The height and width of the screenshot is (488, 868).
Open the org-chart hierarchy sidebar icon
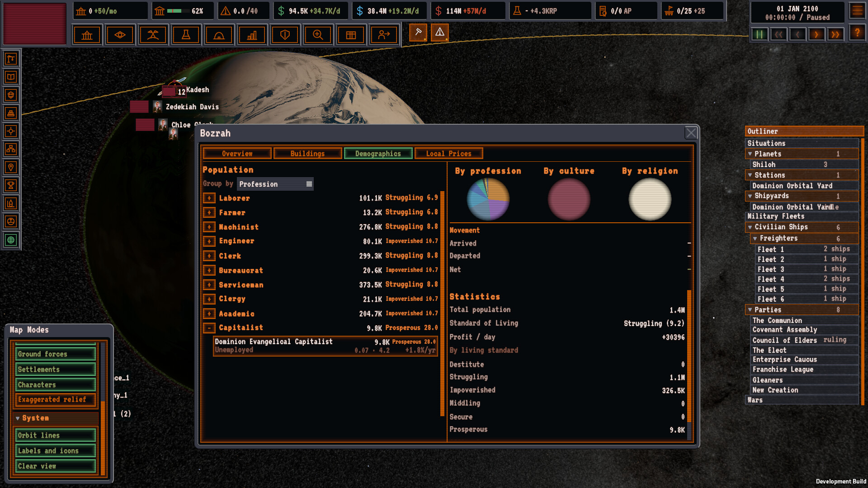(x=11, y=149)
